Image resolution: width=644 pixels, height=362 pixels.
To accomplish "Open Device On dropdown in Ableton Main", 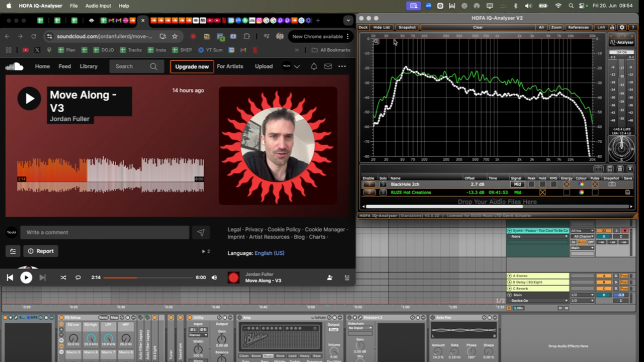I will tap(538, 301).
